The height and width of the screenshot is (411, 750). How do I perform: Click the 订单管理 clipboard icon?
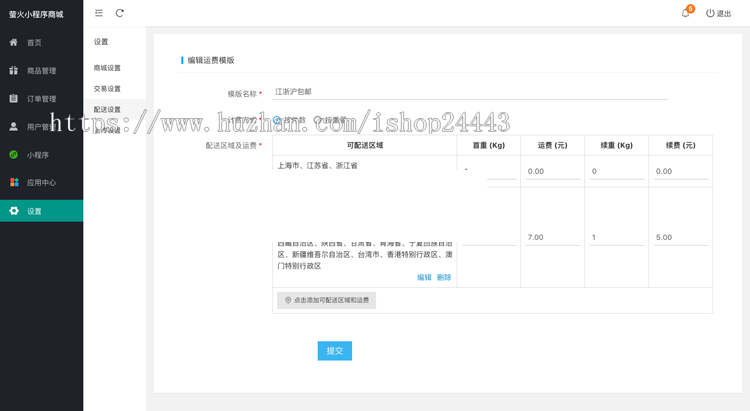pyautogui.click(x=13, y=99)
